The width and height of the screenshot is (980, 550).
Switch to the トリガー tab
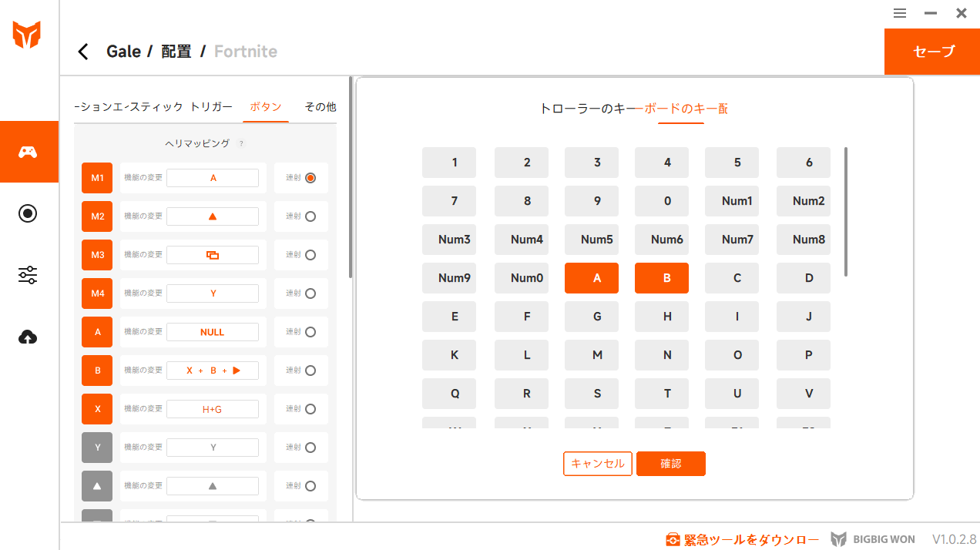211,107
